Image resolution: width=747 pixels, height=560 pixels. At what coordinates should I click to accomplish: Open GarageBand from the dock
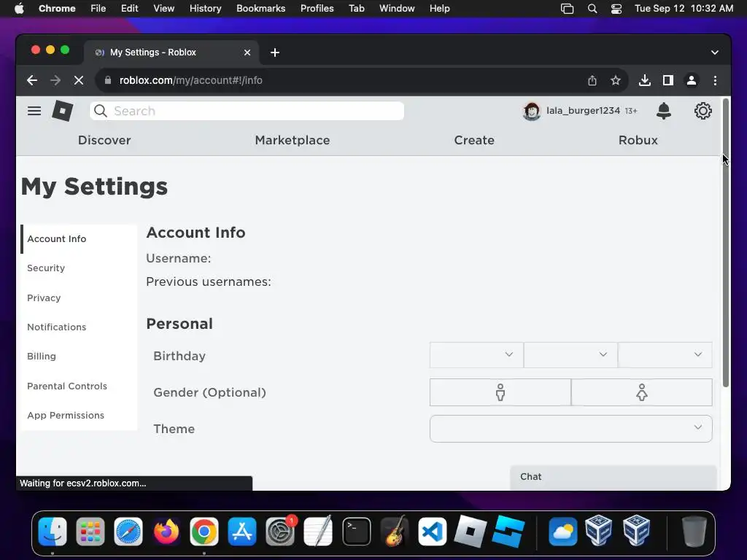coord(395,532)
